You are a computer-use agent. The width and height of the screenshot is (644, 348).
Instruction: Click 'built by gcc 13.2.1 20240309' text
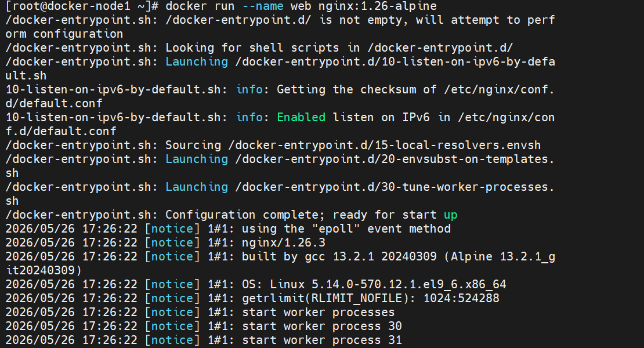click(339, 257)
